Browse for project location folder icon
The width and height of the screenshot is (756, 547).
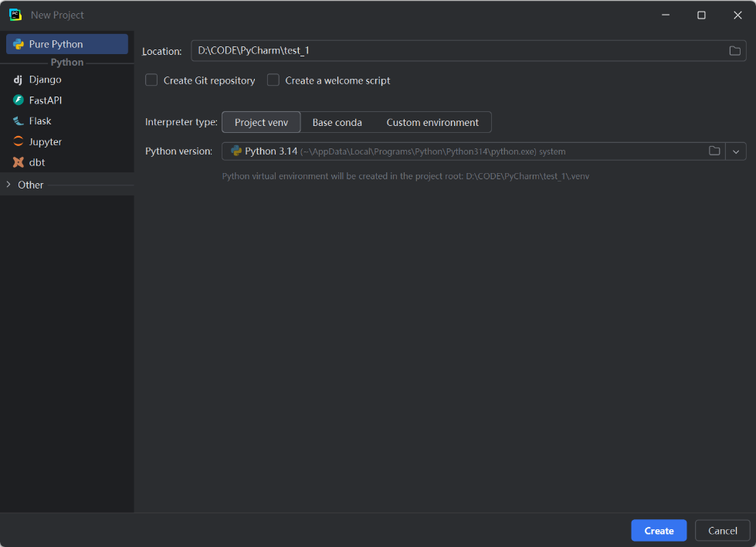click(735, 51)
